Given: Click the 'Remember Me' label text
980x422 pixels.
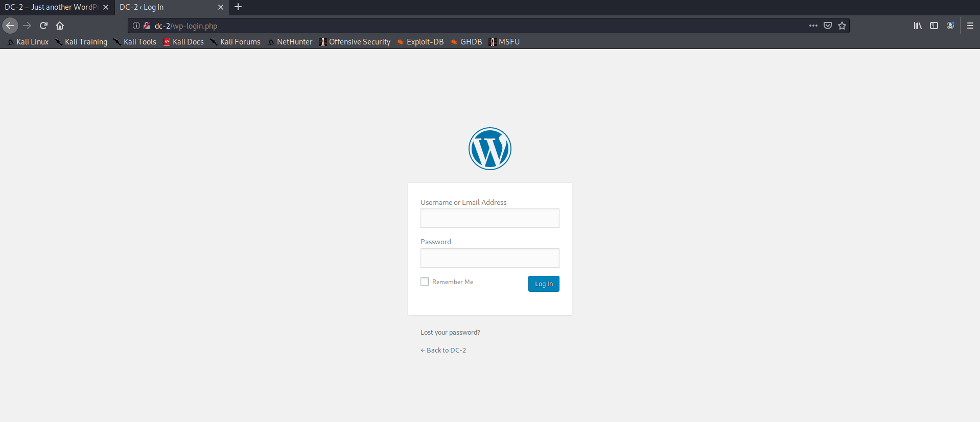Looking at the screenshot, I should pyautogui.click(x=453, y=282).
